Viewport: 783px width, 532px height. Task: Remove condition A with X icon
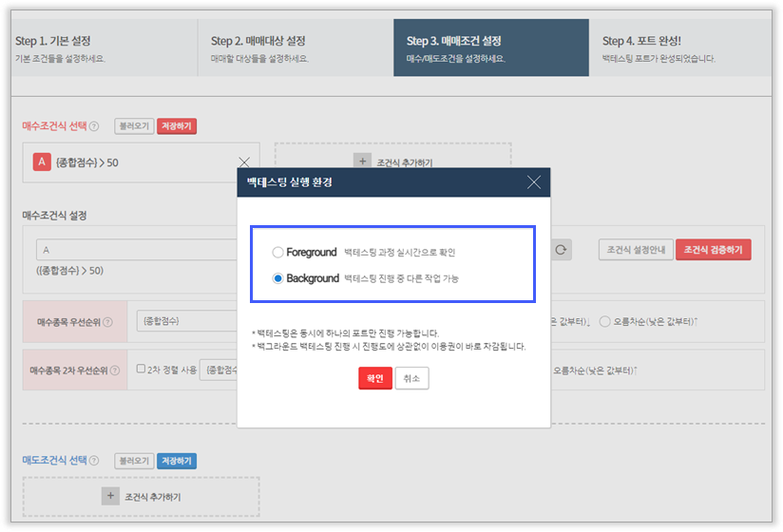[244, 162]
